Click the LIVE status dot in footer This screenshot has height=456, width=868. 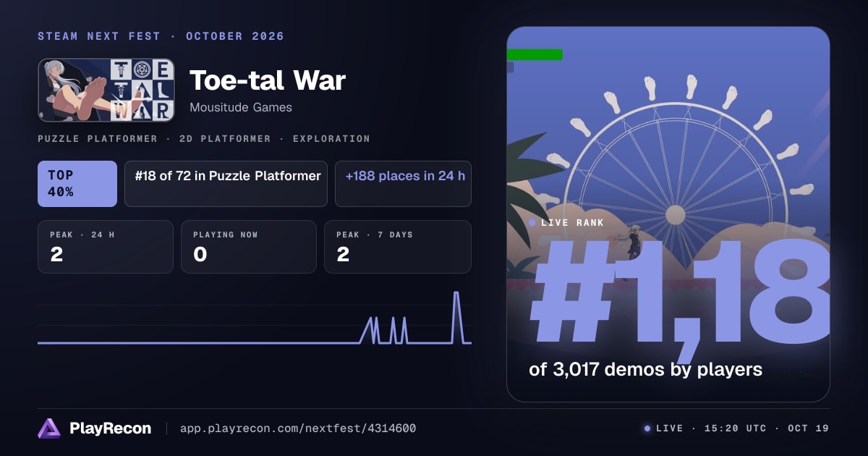(647, 428)
